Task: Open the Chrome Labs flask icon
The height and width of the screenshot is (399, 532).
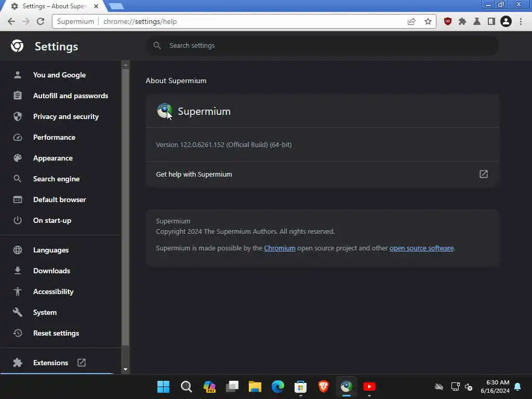Action: click(477, 21)
